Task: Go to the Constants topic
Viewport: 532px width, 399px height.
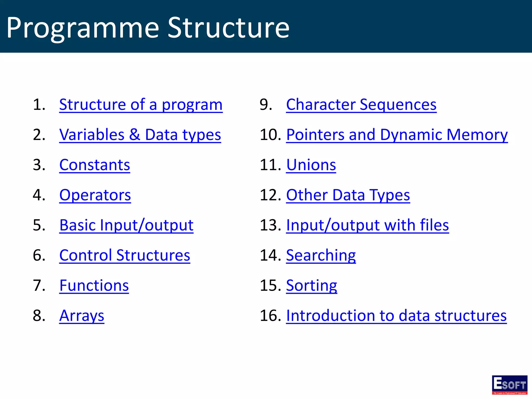Action: coord(95,165)
